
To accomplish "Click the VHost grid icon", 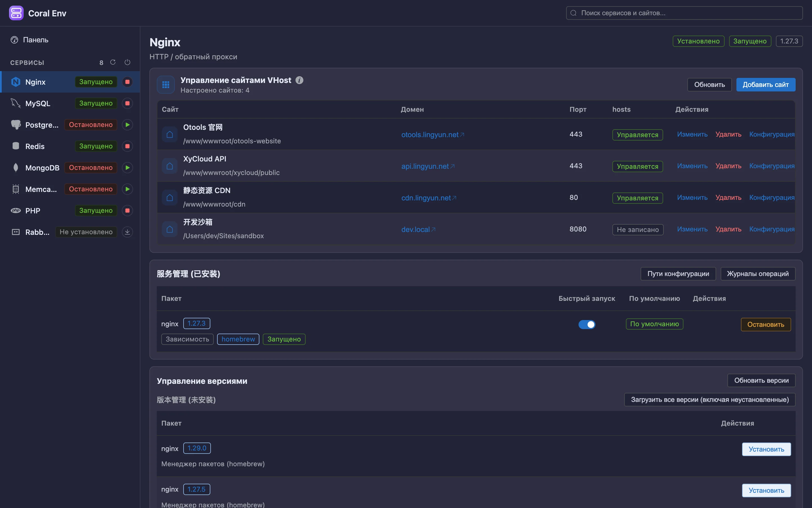I will [166, 85].
